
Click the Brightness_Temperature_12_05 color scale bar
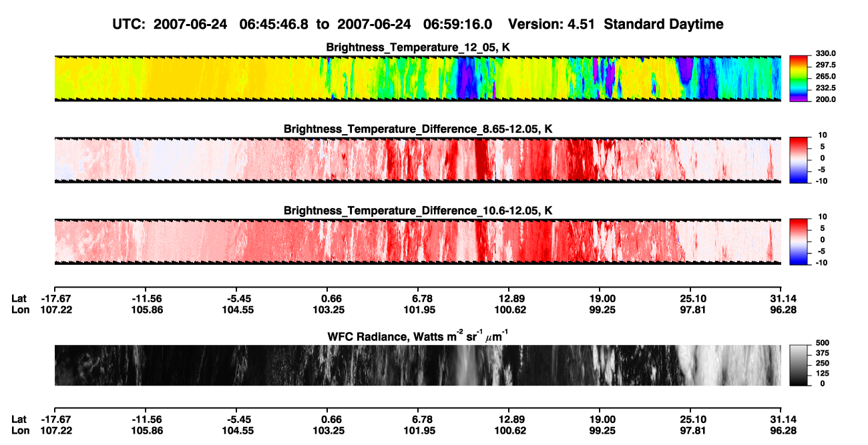798,79
